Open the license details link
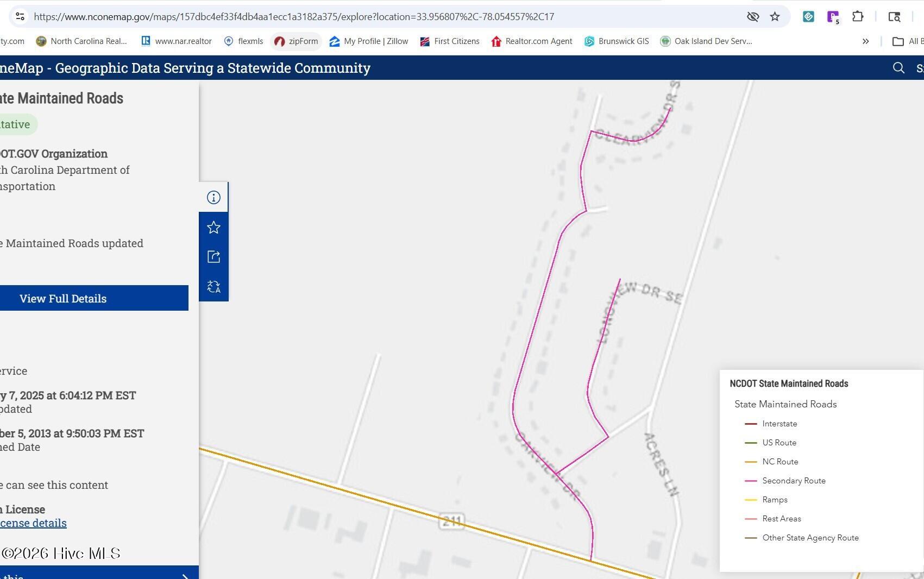924x579 pixels. [33, 523]
